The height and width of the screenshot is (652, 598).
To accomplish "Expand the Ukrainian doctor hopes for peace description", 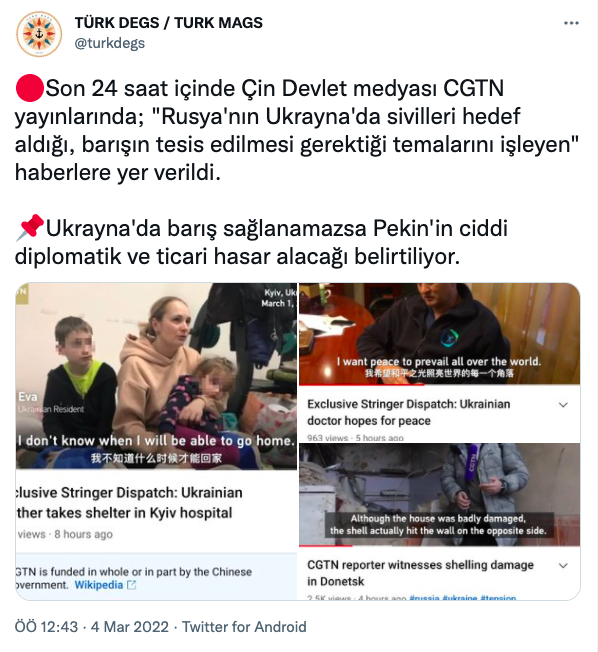I will pyautogui.click(x=563, y=405).
